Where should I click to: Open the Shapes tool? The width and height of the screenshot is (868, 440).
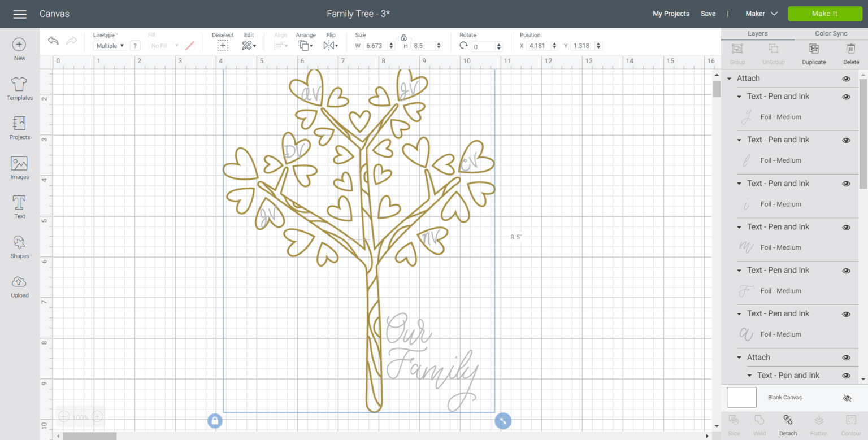coord(19,247)
